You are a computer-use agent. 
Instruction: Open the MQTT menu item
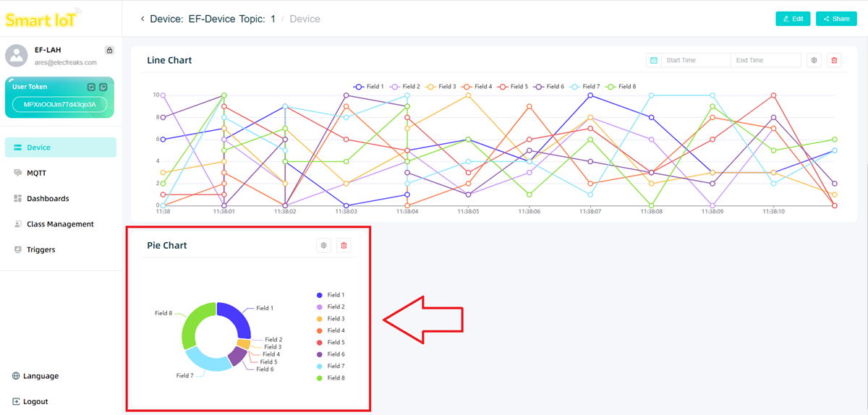(x=36, y=173)
